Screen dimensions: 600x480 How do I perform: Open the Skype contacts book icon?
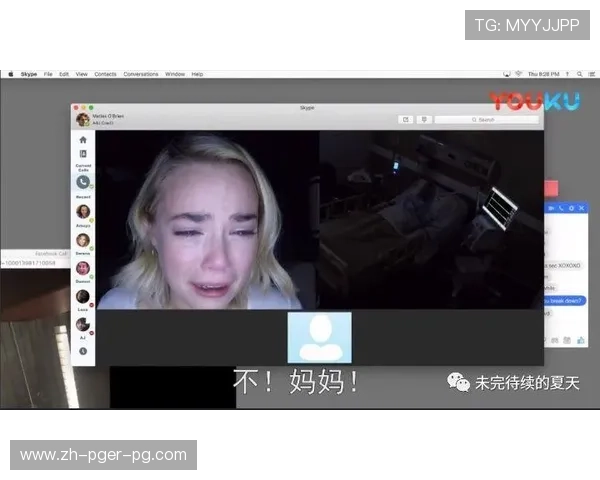(83, 154)
